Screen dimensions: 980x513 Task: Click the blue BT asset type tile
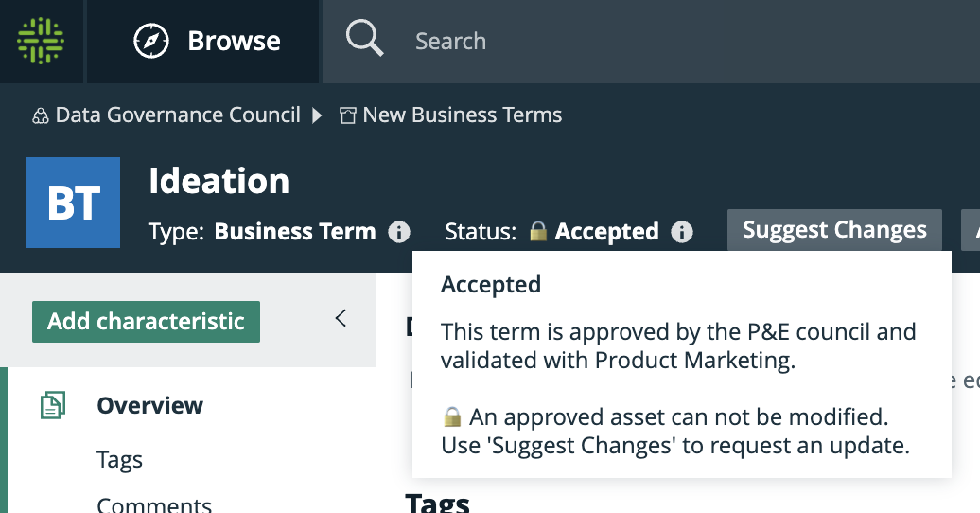pos(73,203)
